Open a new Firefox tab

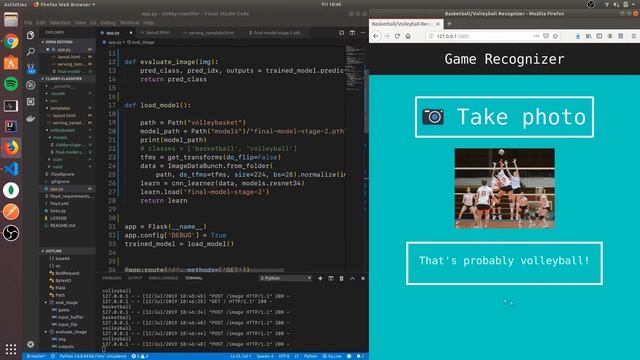coord(449,24)
